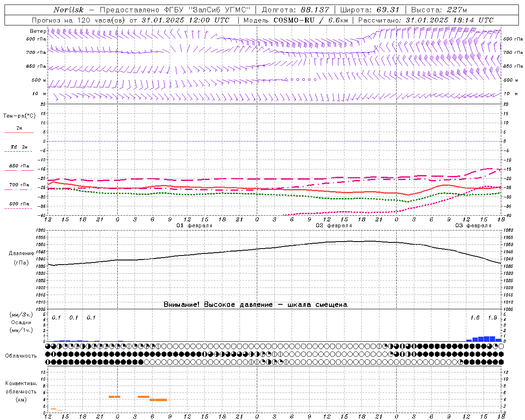This screenshot has height=420, width=525.
Task: Click the '01 февраля' date label
Action: click(x=194, y=226)
